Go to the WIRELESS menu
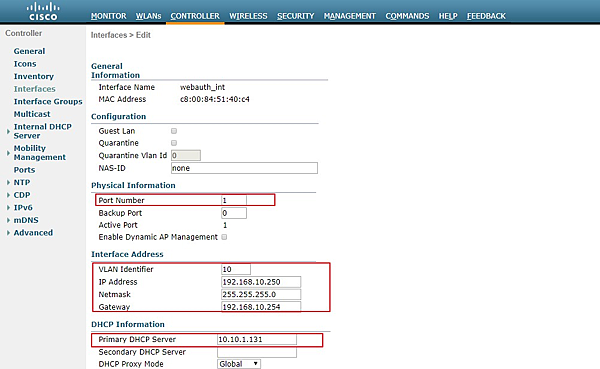 tap(248, 16)
